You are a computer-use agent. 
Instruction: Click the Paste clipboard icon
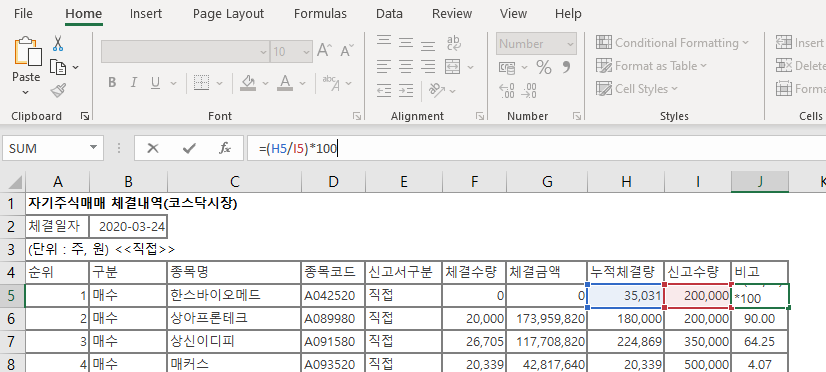pyautogui.click(x=27, y=52)
